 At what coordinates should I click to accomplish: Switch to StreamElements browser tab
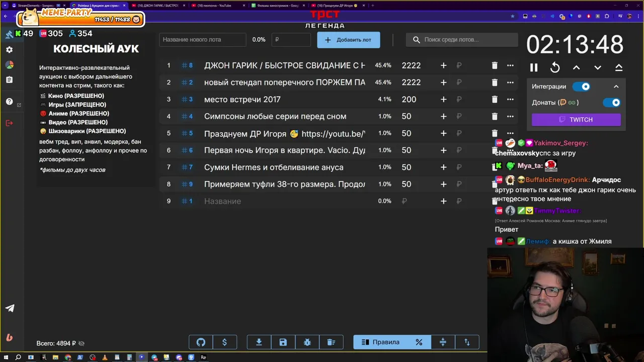[38, 6]
